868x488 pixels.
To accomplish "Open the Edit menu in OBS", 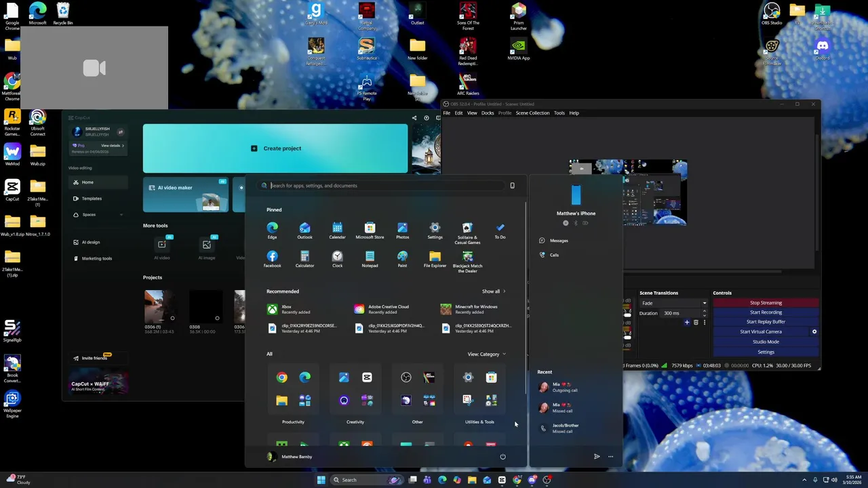I will [458, 113].
